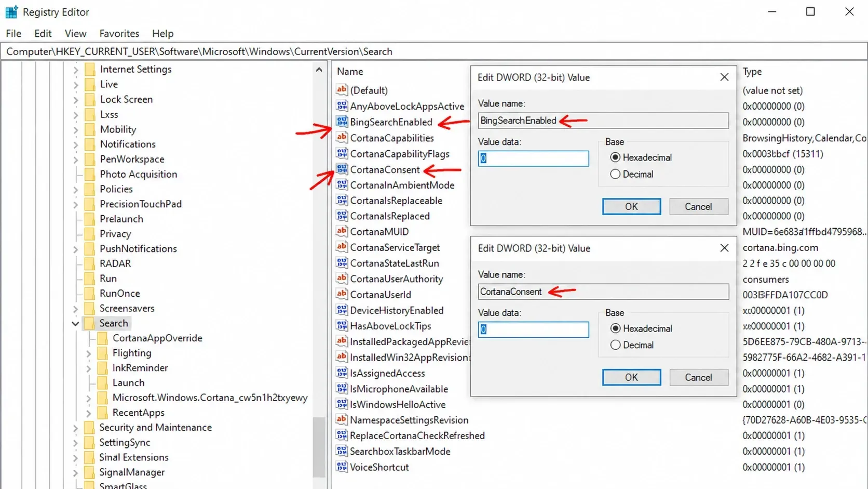
Task: Select the Microsoft.Windows.Cortana_cw5n1h2txyewy subkey
Action: (210, 398)
